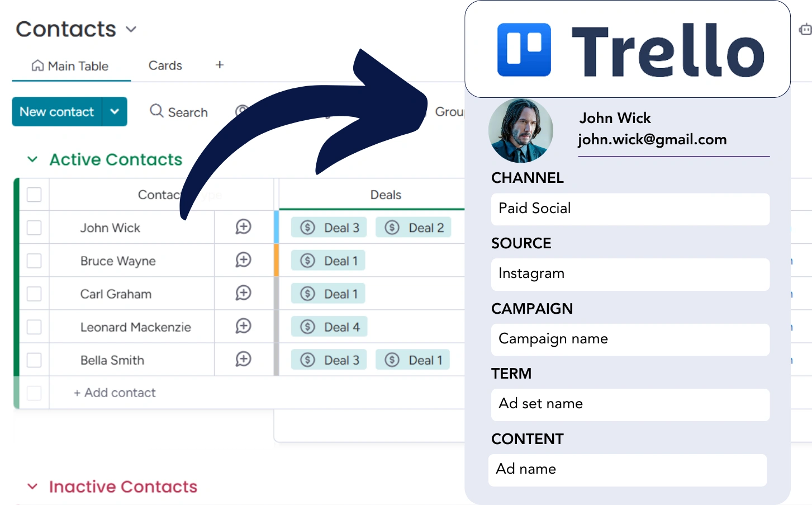This screenshot has width=812, height=505.
Task: Click the Ad name content field
Action: [628, 470]
